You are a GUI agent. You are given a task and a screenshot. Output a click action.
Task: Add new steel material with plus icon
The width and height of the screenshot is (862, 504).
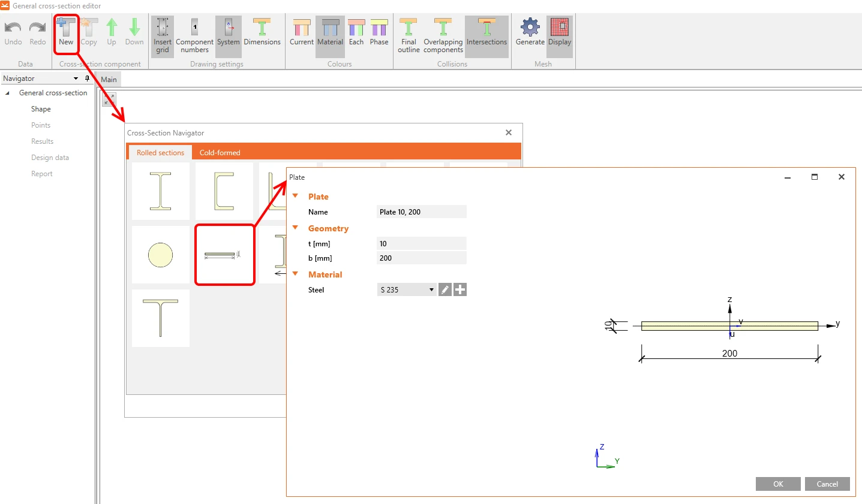[460, 289]
